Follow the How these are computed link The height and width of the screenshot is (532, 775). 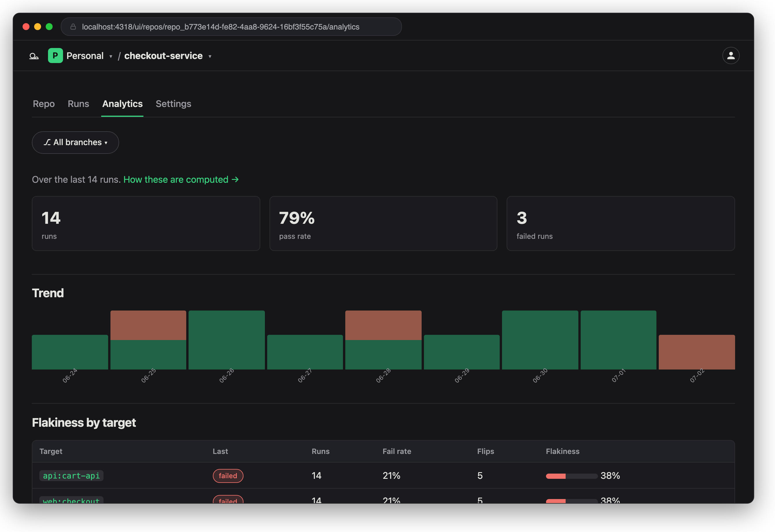(x=181, y=179)
